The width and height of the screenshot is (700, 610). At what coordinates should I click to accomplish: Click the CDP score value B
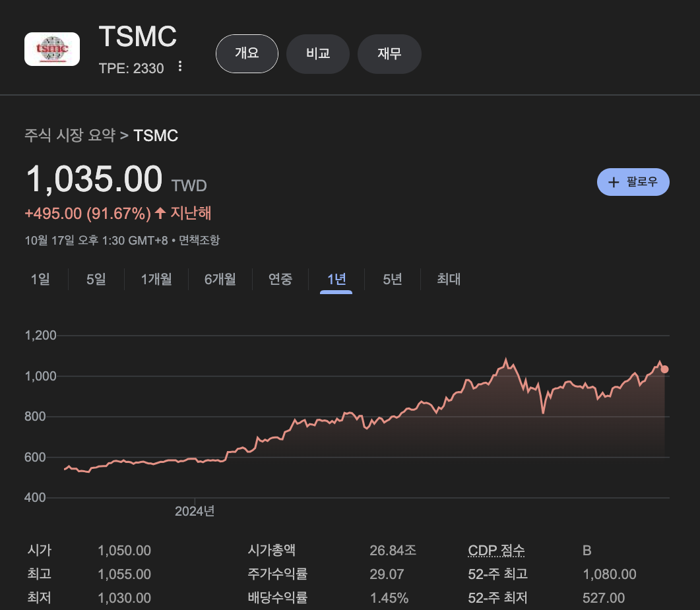tap(587, 550)
